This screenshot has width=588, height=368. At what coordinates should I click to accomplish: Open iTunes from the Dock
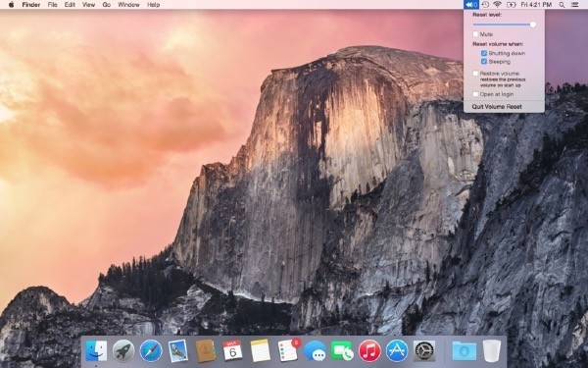[x=369, y=351]
